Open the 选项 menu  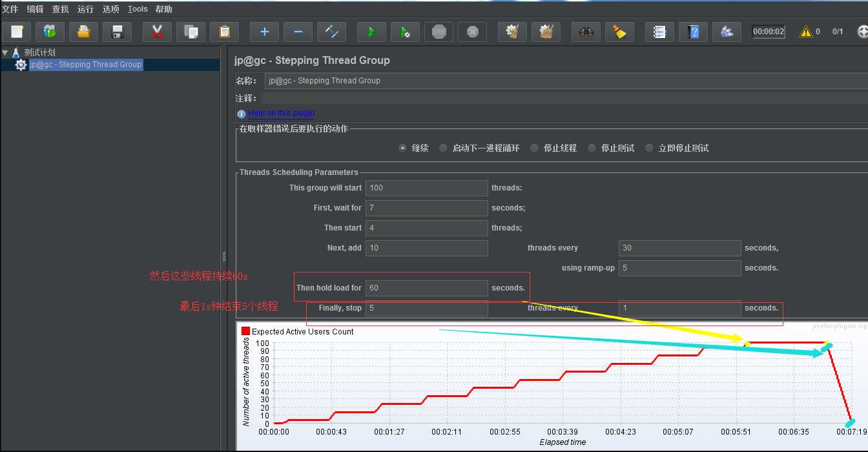click(x=111, y=9)
